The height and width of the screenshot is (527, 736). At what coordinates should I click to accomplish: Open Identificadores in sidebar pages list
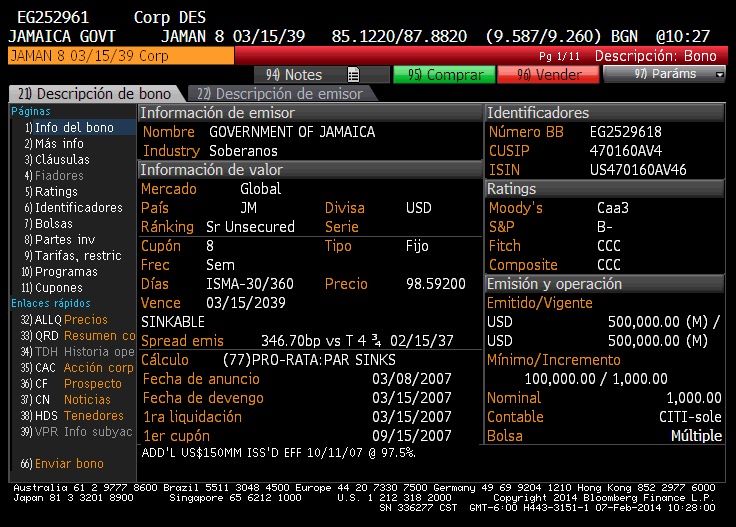71,208
